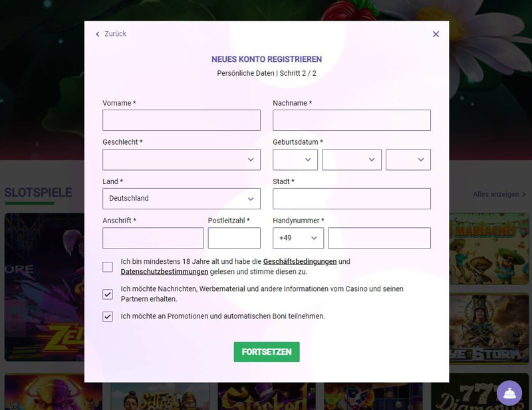532x410 pixels.
Task: Click the Zurück back arrow icon
Action: (98, 35)
